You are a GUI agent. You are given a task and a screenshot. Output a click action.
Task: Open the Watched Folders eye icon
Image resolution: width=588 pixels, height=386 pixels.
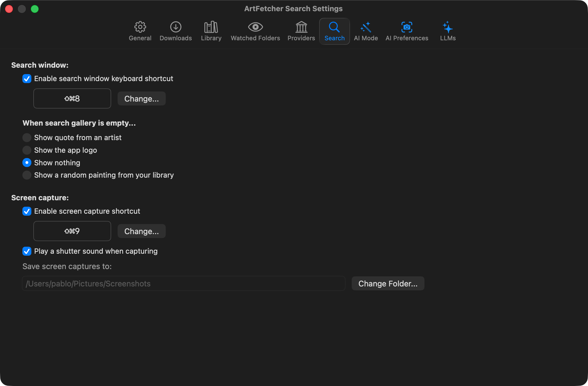coord(255,31)
